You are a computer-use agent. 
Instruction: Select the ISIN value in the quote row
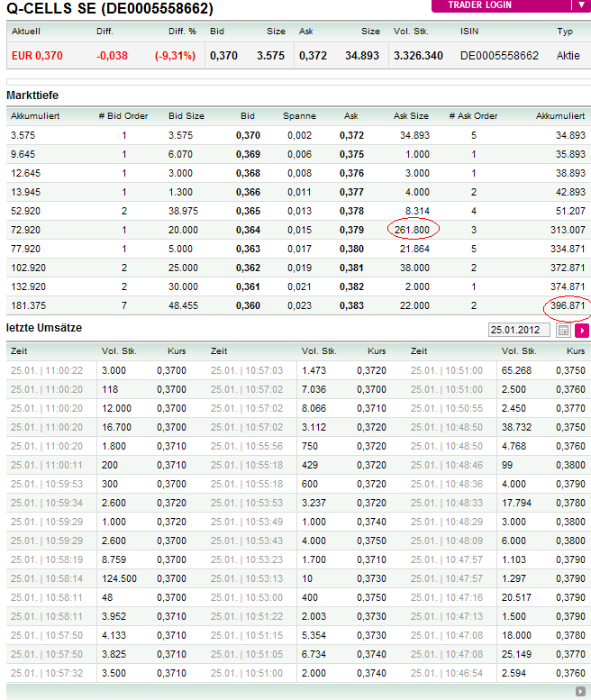[499, 56]
